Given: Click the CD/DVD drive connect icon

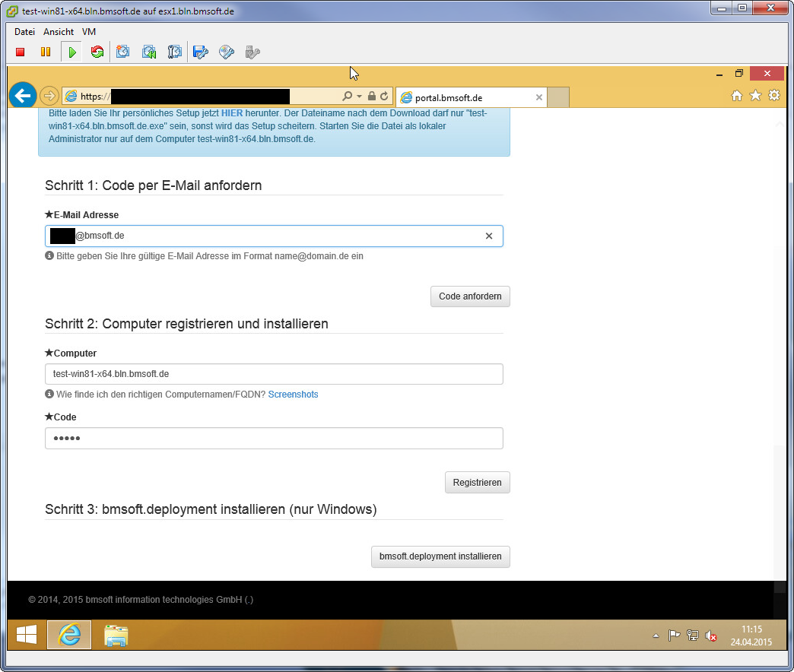Looking at the screenshot, I should (227, 52).
